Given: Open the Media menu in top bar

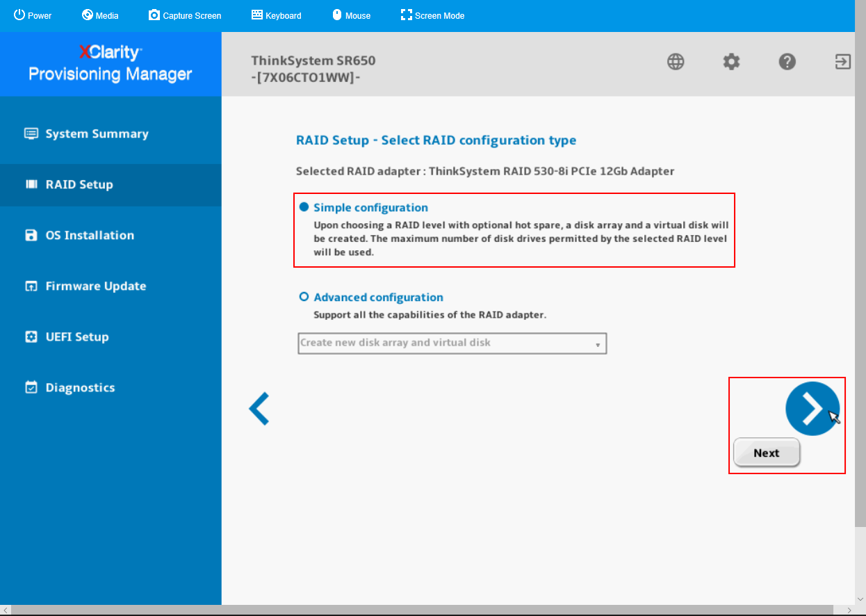Looking at the screenshot, I should 100,15.
